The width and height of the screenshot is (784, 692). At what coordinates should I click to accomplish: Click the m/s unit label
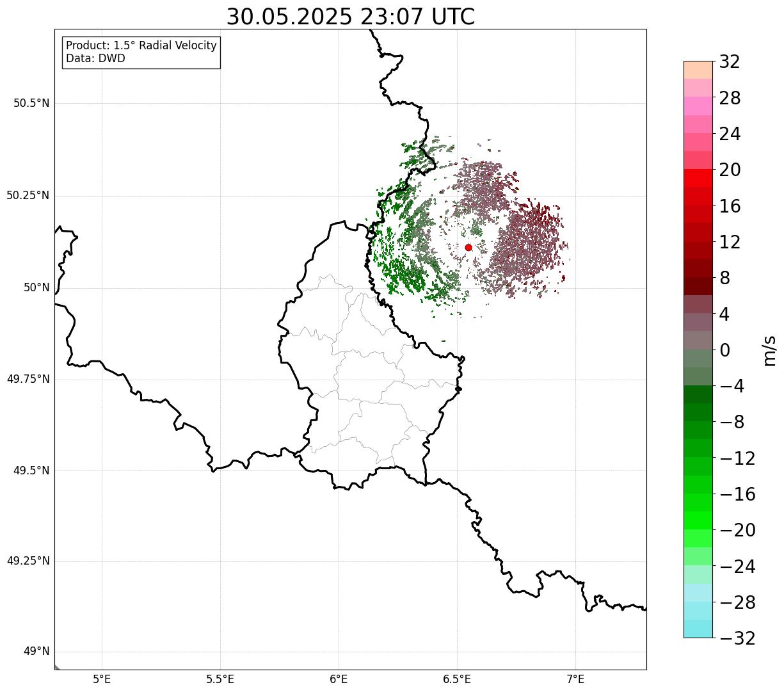pyautogui.click(x=769, y=350)
